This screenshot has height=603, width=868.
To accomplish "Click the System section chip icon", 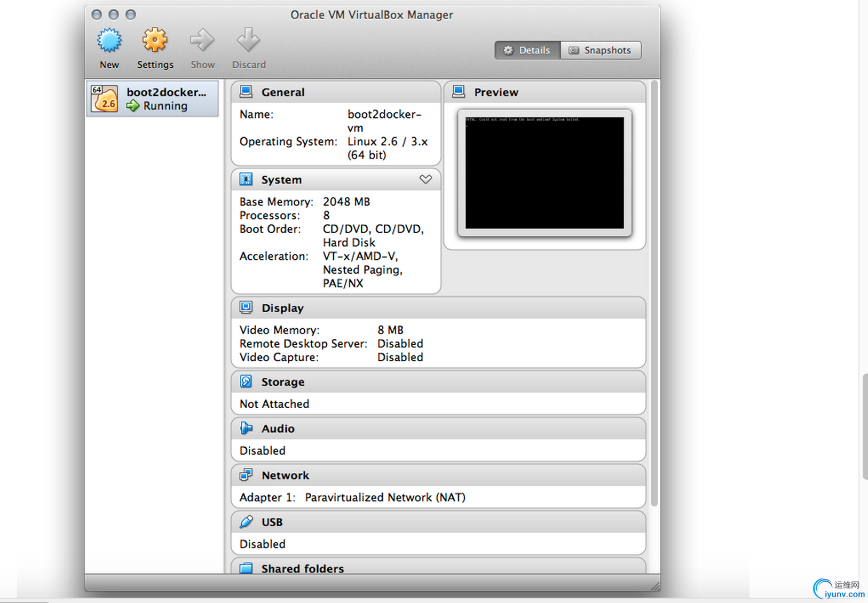I will click(x=246, y=179).
